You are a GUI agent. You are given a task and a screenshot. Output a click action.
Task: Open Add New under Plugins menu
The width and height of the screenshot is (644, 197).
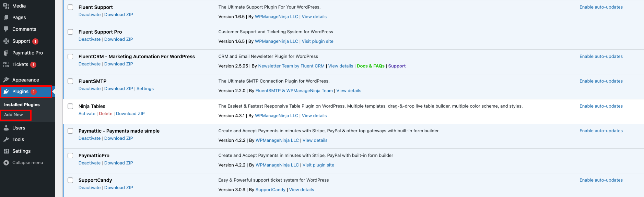[x=14, y=115]
